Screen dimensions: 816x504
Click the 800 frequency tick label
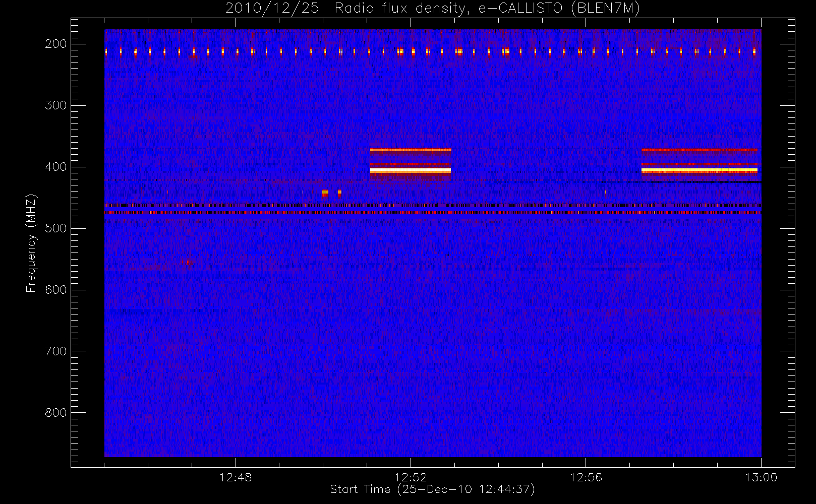[56, 413]
